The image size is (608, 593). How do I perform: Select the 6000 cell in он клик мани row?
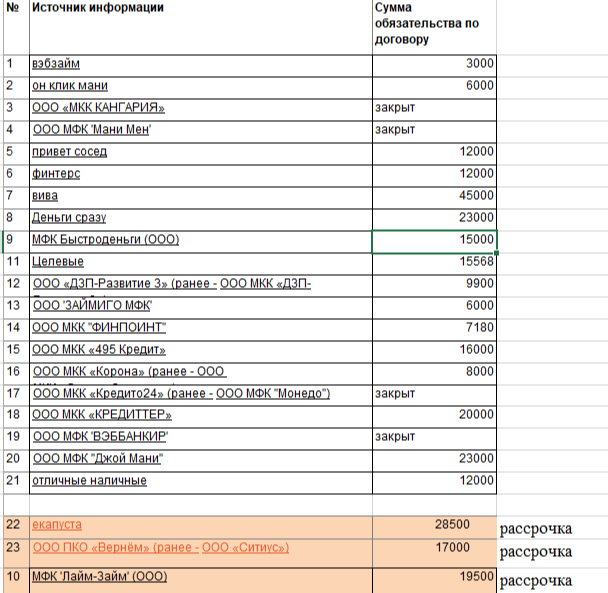tap(434, 88)
